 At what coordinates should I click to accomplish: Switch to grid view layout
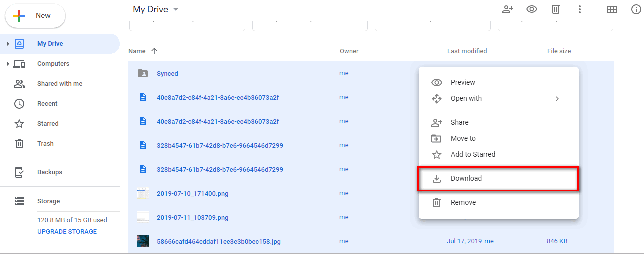(612, 9)
